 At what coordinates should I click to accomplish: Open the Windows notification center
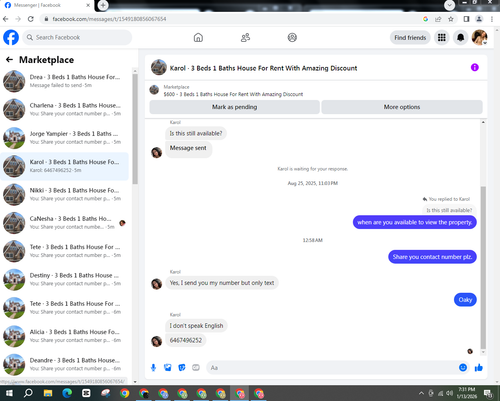488,393
